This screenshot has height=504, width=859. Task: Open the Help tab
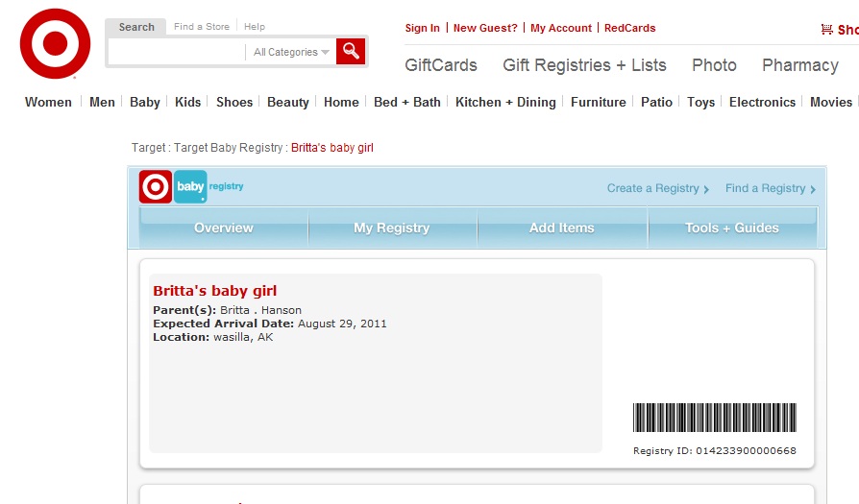[255, 26]
